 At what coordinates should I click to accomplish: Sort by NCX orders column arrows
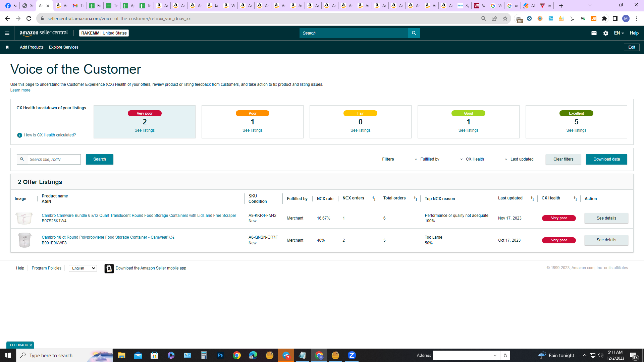(374, 199)
